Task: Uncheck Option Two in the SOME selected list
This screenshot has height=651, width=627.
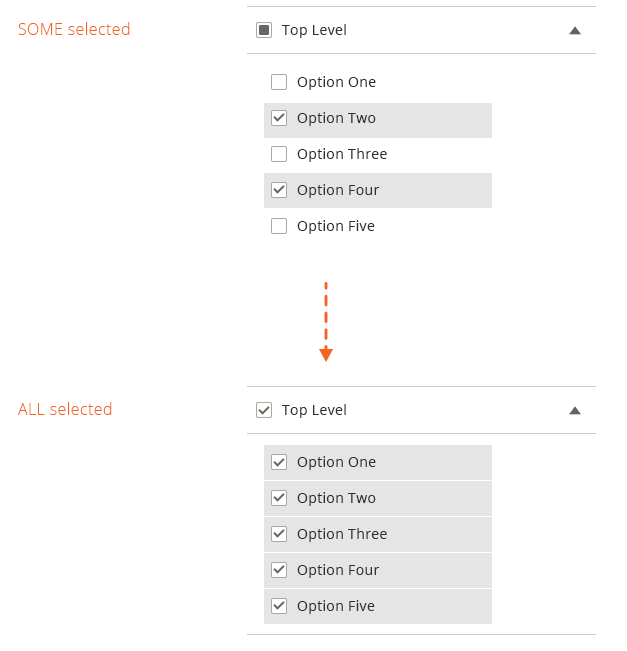Action: coord(279,118)
